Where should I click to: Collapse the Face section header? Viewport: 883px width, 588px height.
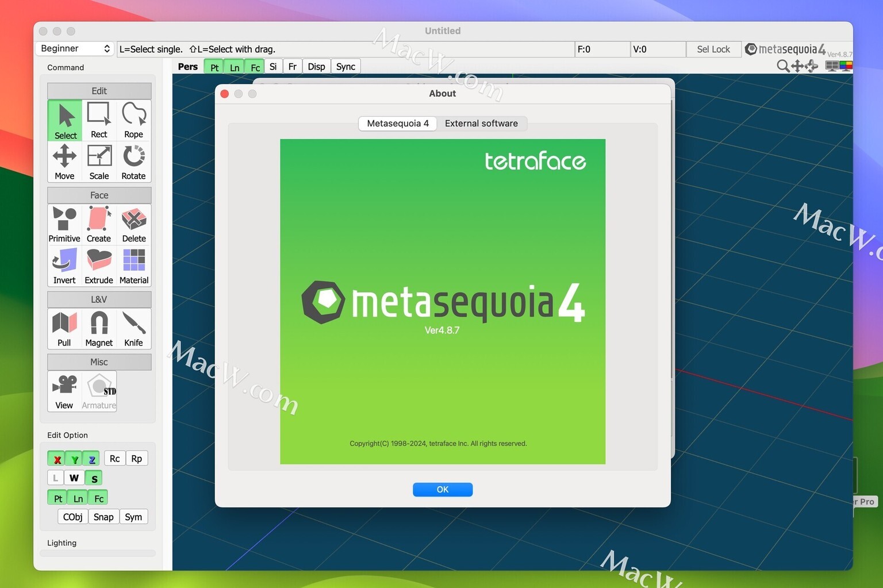(99, 195)
